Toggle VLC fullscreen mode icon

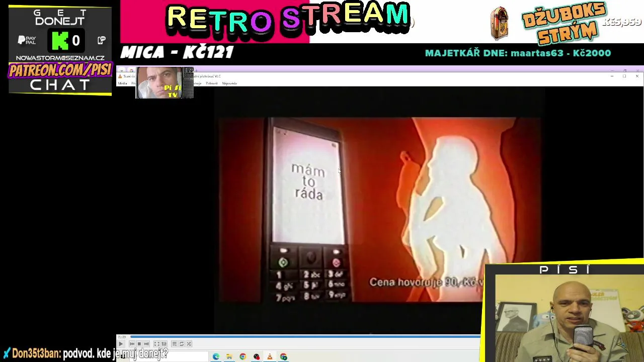click(x=156, y=344)
